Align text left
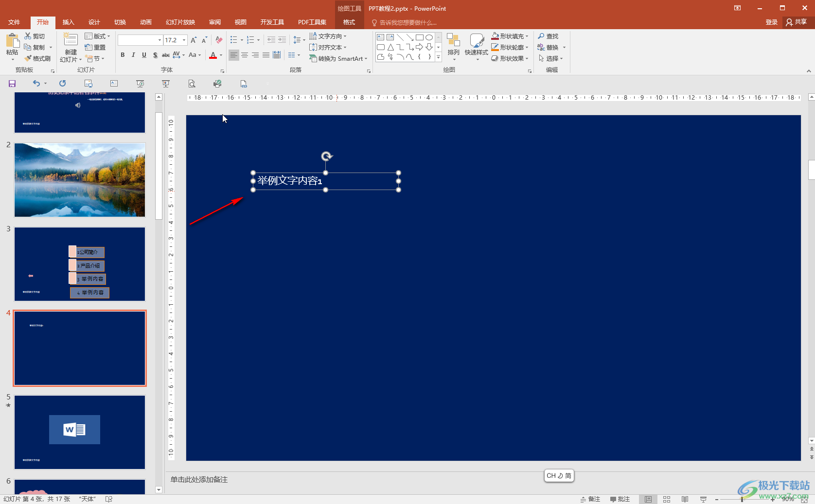 tap(234, 55)
